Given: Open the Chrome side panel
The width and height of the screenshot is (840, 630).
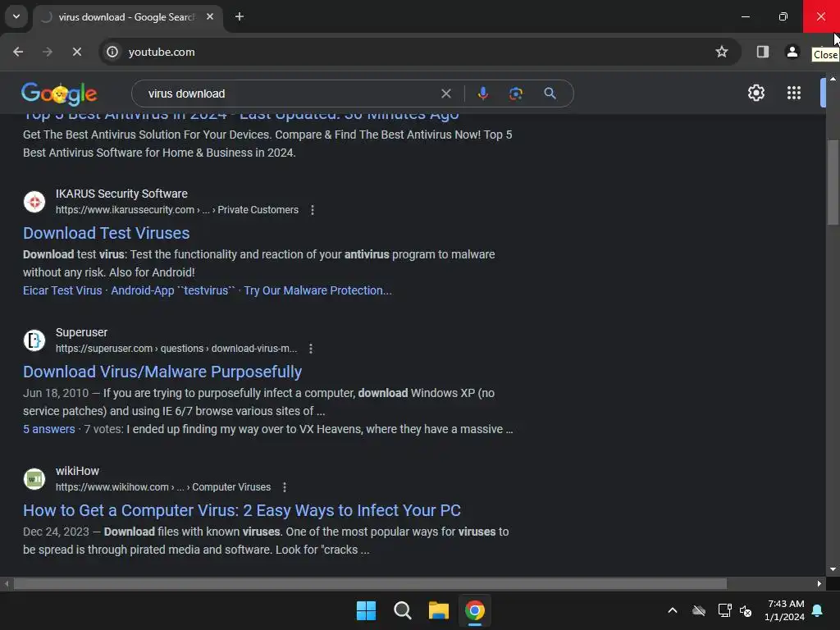Looking at the screenshot, I should tap(763, 52).
